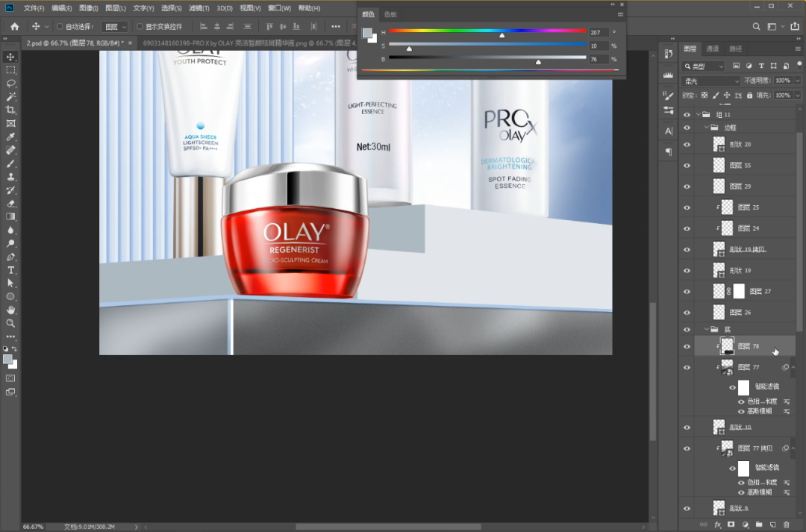Toggle visibility of 形状 20 layer
The image size is (806, 532).
[687, 145]
